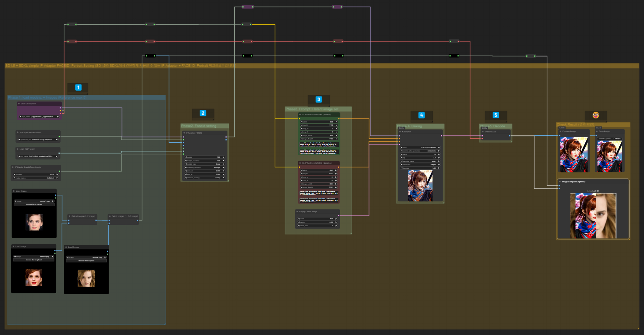Viewport: 644px width, 335px height.
Task: Click the number 1 phase marker note
Action: coord(78,88)
